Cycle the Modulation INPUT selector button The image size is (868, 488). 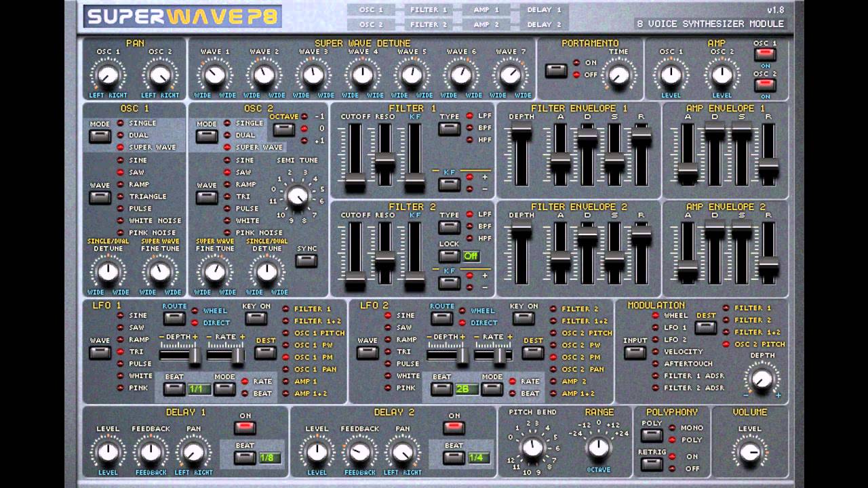[x=635, y=353]
